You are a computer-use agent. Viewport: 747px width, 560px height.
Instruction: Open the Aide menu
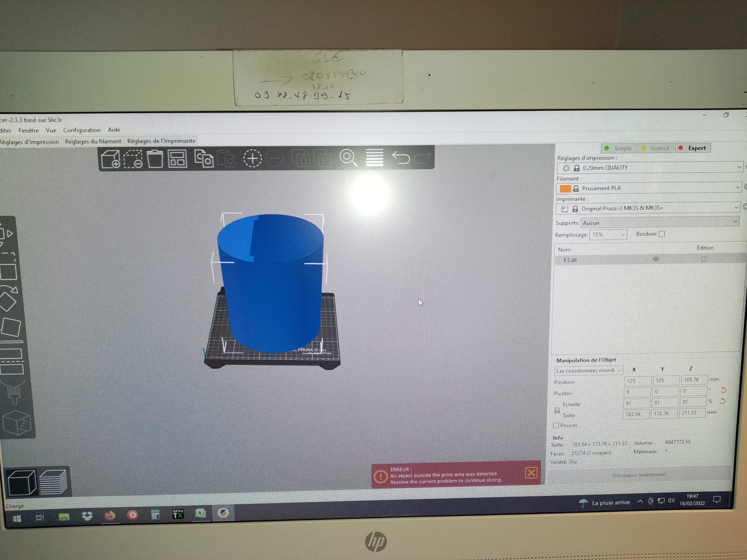[x=114, y=129]
